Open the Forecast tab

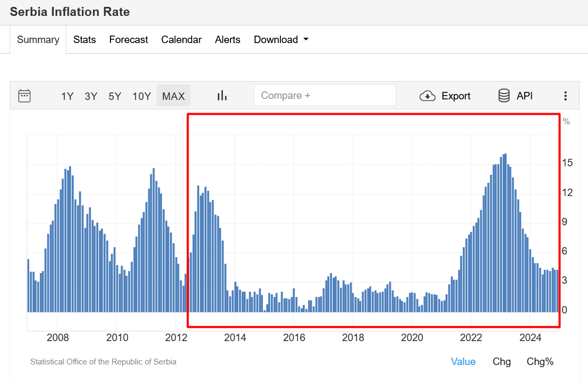click(129, 40)
